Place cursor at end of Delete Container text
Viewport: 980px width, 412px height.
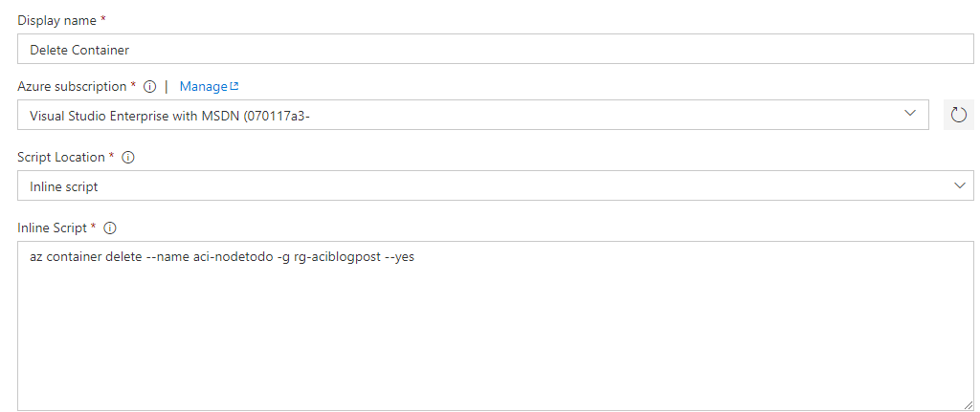(130, 50)
